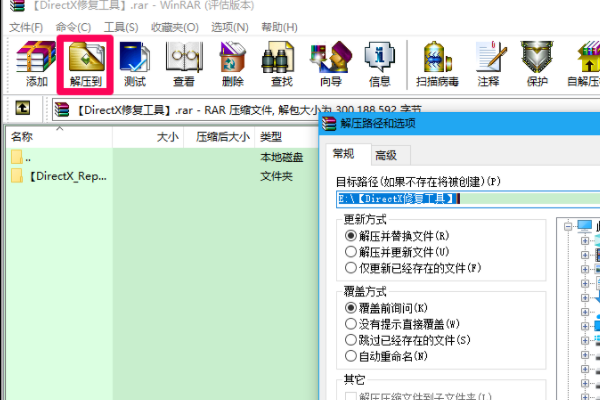
Task: Open the View (查看) tool
Action: (184, 64)
